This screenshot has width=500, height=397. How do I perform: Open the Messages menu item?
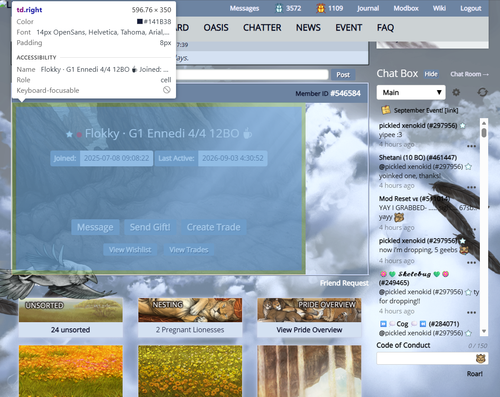(x=244, y=8)
